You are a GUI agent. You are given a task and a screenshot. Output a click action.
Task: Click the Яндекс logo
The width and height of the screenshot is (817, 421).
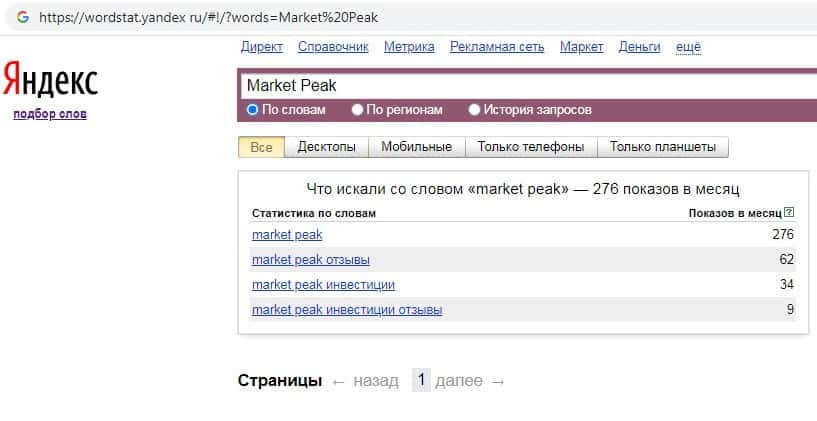tap(50, 80)
